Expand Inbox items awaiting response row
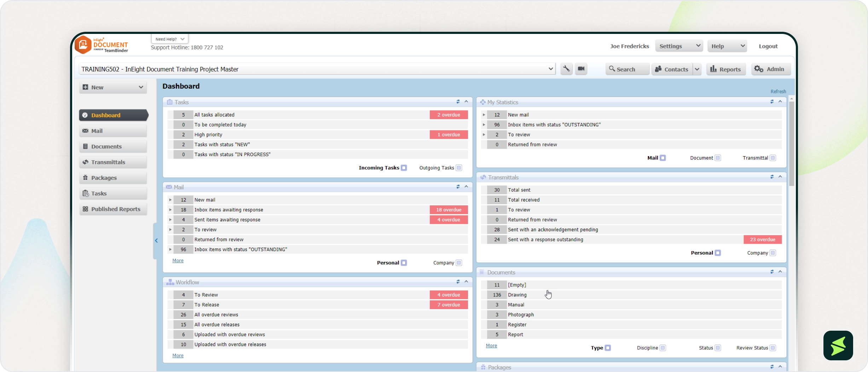 point(170,210)
